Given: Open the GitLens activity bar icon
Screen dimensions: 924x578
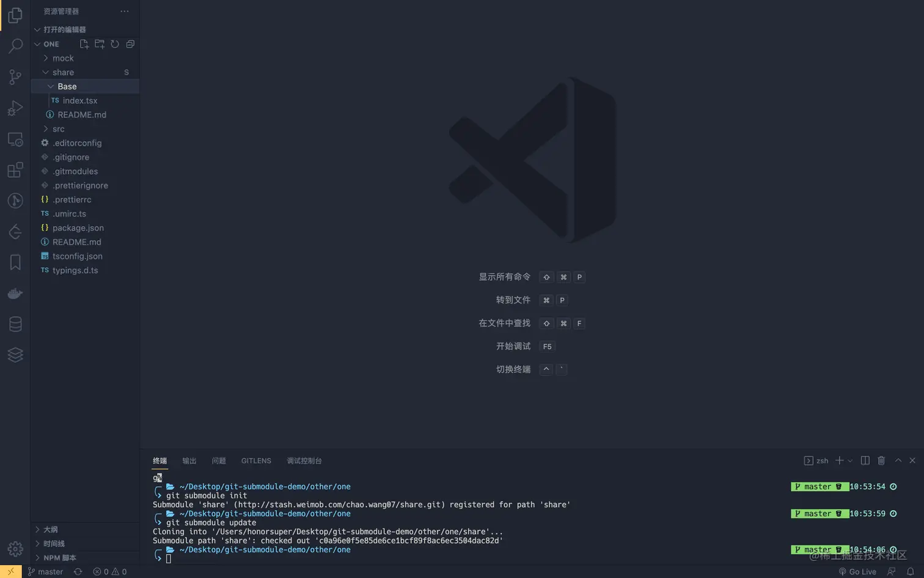Looking at the screenshot, I should (15, 232).
